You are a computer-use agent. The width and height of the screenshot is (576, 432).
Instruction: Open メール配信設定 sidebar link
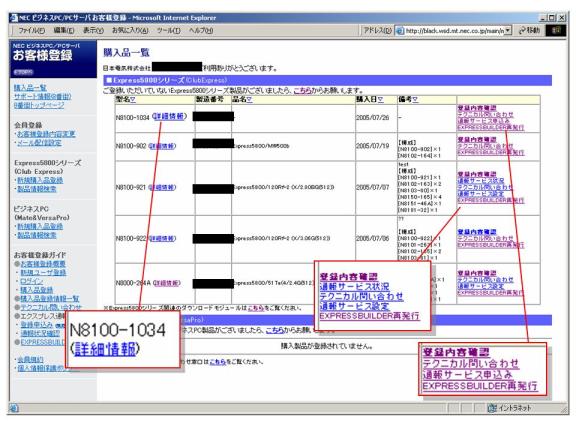39,143
